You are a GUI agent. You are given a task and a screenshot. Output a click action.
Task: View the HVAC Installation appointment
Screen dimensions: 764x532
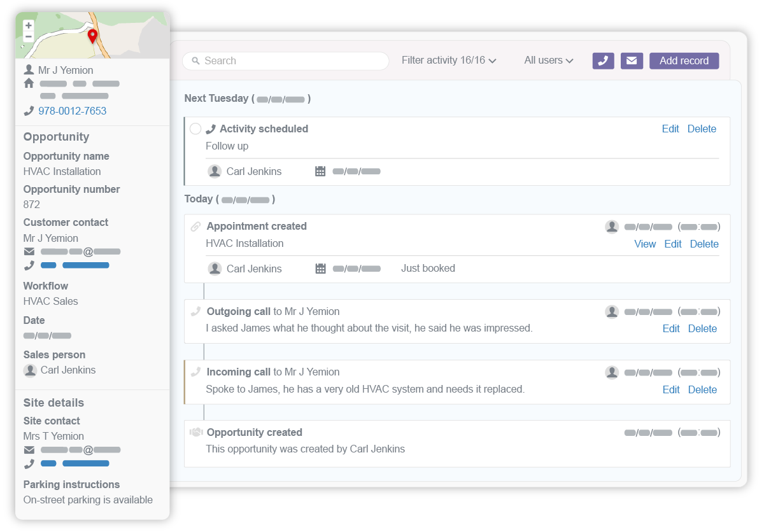coord(645,244)
